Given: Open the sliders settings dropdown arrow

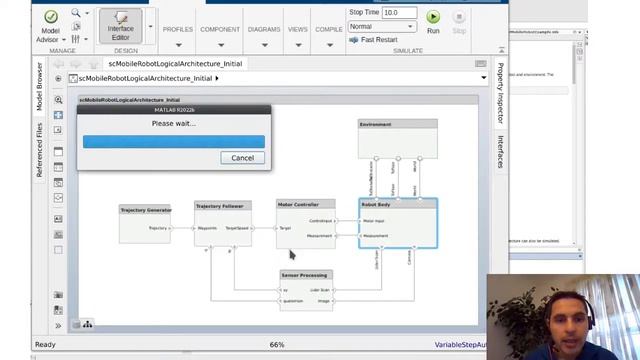Looking at the screenshot, I should pos(86,39).
